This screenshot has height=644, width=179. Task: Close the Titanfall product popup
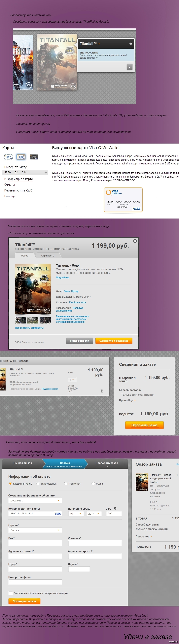[x=135, y=241]
